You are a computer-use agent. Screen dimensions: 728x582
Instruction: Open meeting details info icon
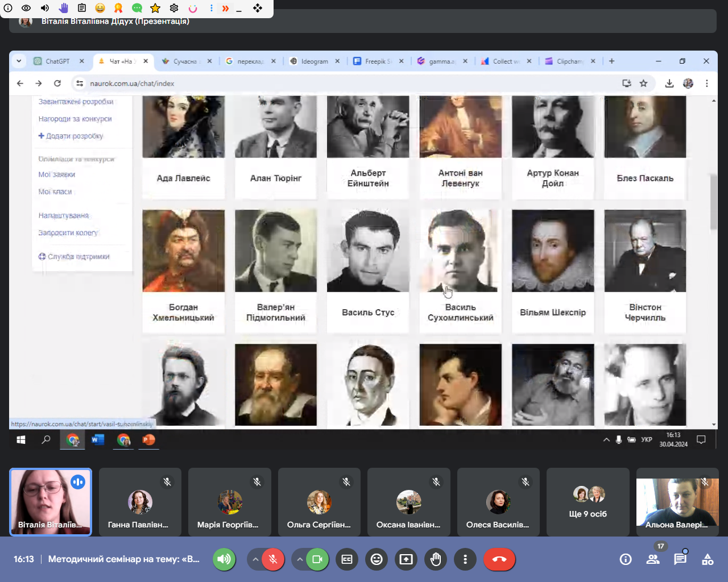point(626,559)
